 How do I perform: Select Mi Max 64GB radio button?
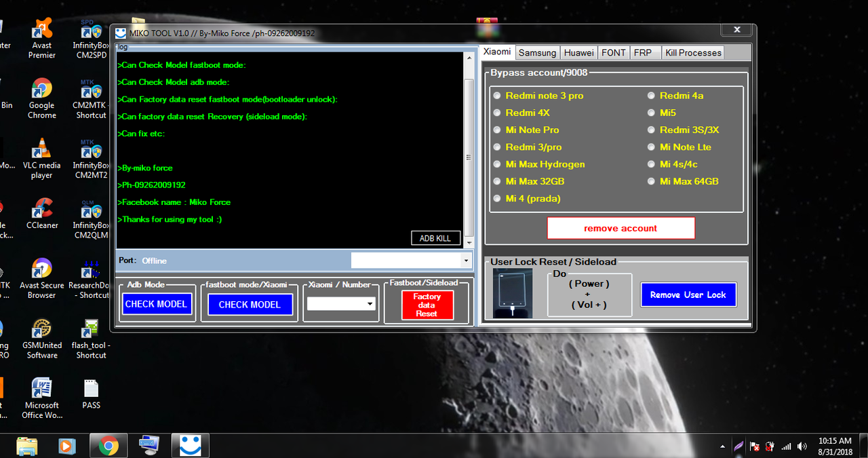click(652, 181)
